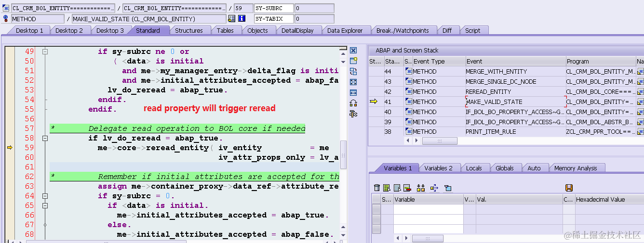The image size is (644, 243).
Task: Click the method icon on the PRINT_ITEM_RULE row
Action: [x=409, y=132]
